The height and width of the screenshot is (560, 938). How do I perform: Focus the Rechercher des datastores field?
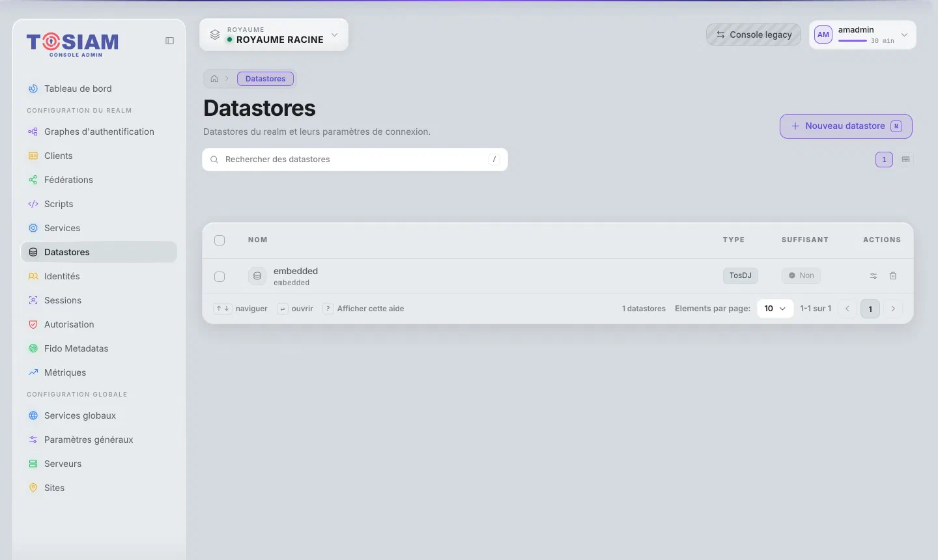pos(355,160)
